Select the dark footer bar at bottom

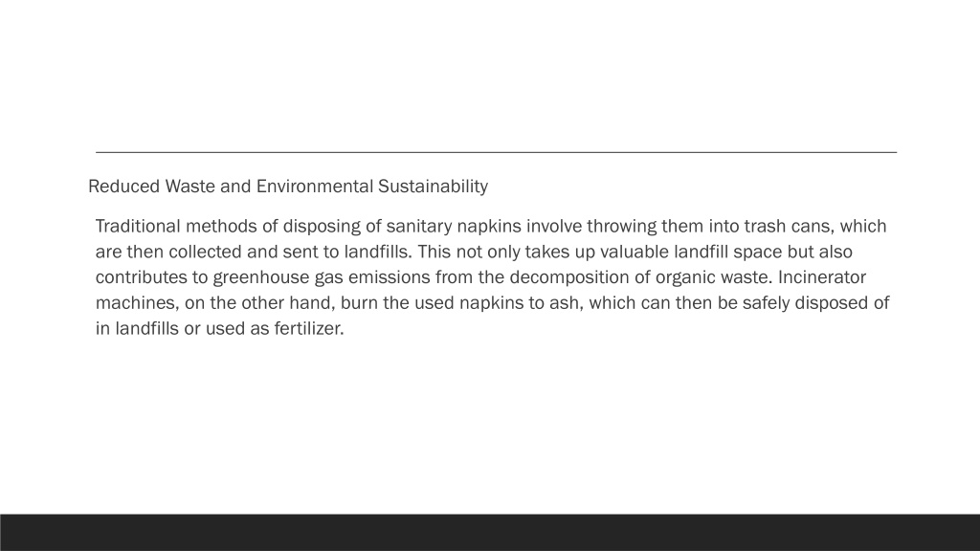click(x=490, y=532)
